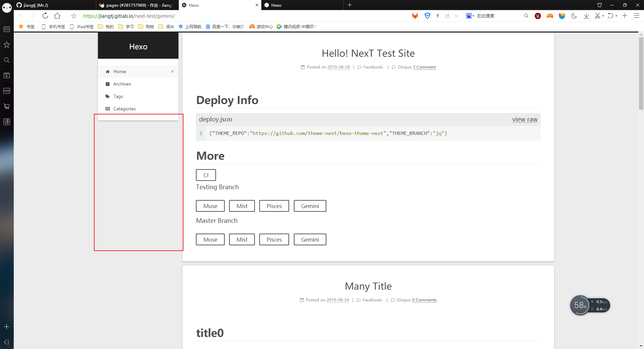The image size is (644, 349).
Task: Open the Baidu search engine selector
Action: (470, 16)
